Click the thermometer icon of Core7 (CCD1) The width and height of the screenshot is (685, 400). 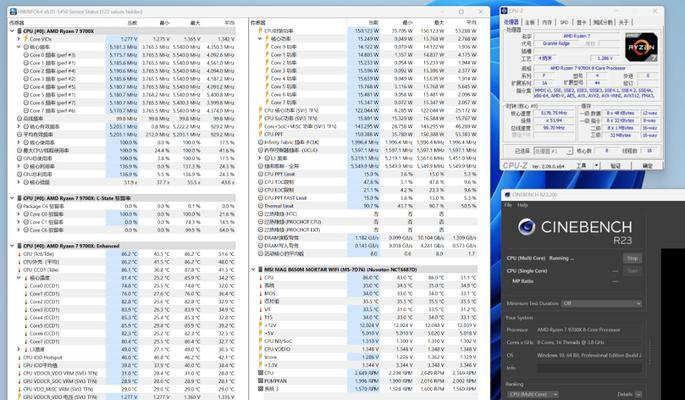click(x=26, y=341)
